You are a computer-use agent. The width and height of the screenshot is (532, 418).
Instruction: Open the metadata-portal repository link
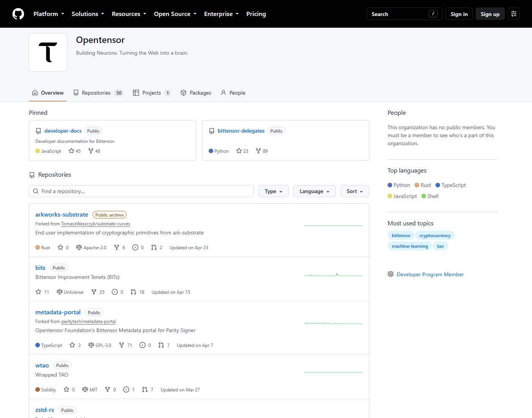click(x=58, y=312)
